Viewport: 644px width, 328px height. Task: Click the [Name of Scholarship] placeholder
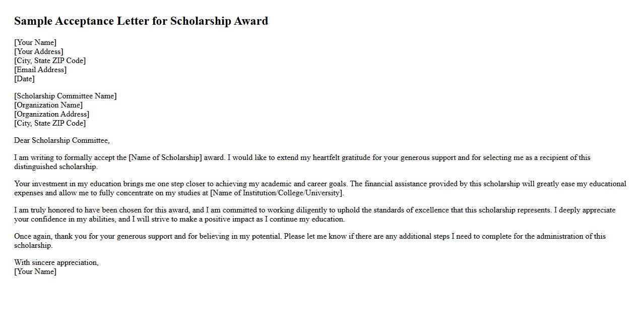point(165,157)
